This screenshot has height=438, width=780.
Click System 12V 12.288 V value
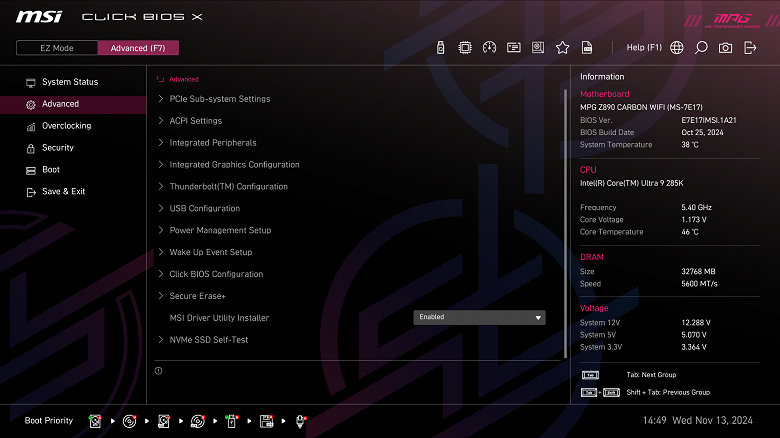696,323
